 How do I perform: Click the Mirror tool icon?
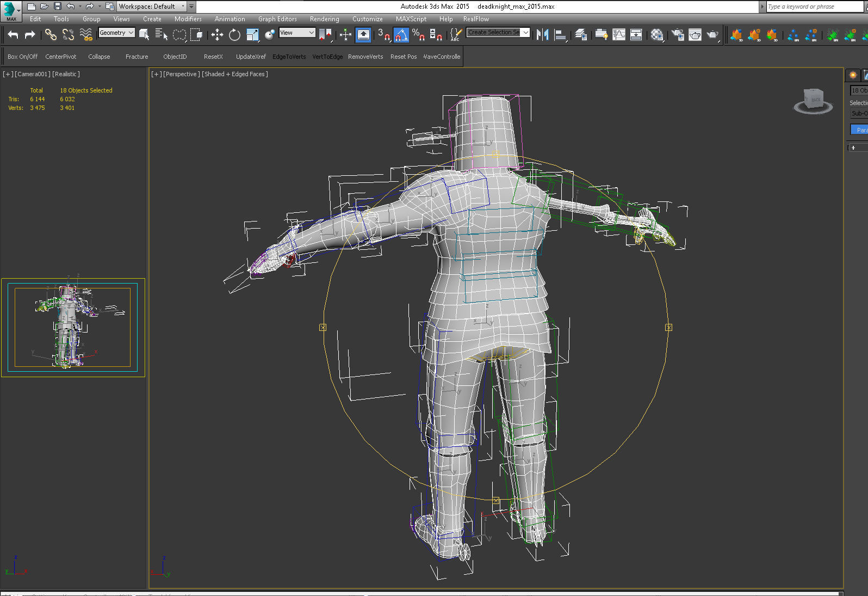click(x=542, y=35)
